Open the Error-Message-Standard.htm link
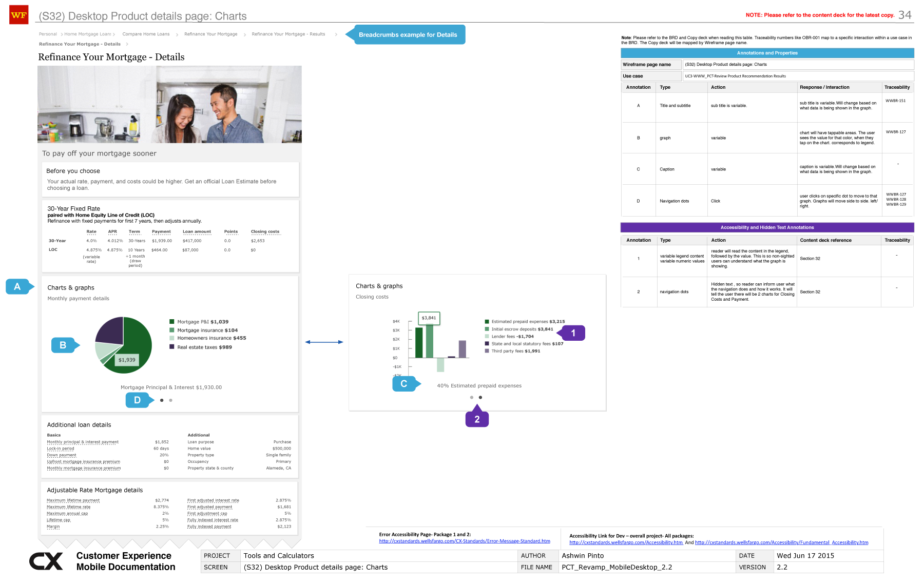The image size is (924, 584). tap(465, 541)
